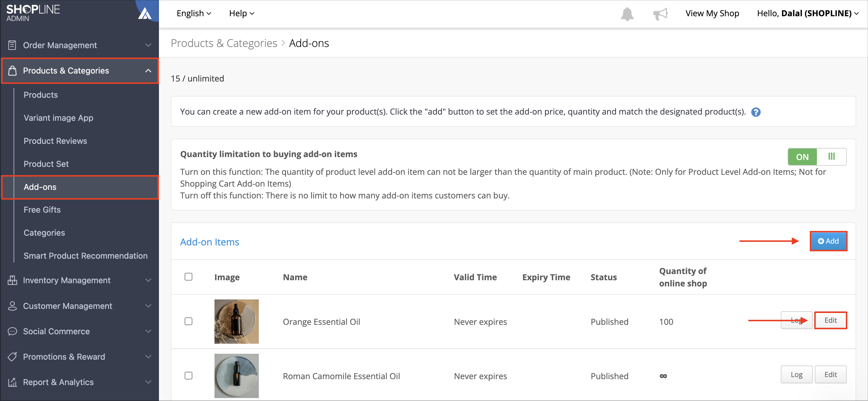
Task: Open the Help dropdown menu
Action: click(242, 14)
